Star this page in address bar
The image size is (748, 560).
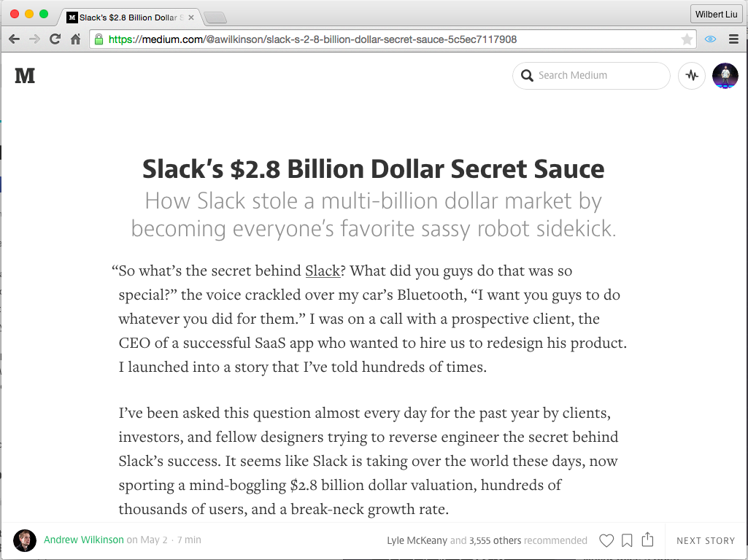click(687, 39)
